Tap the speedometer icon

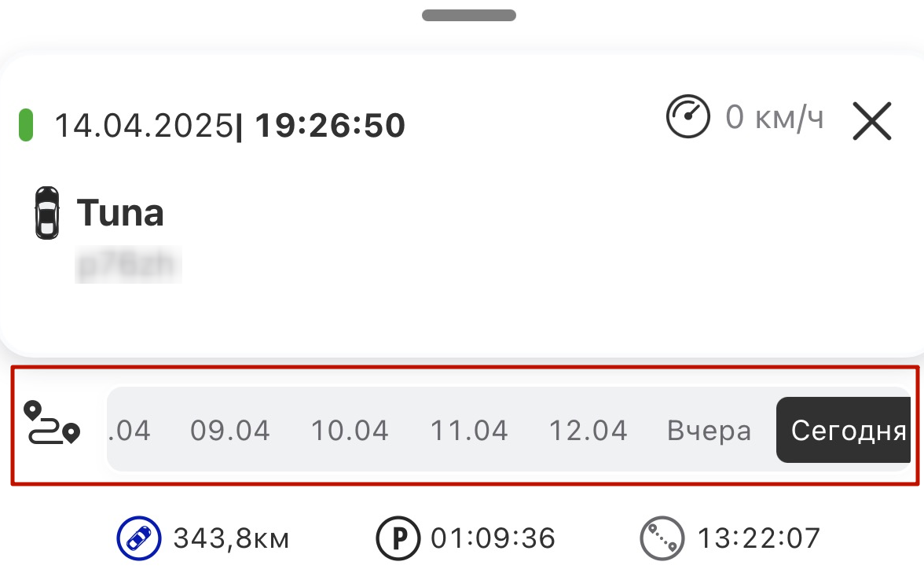point(687,116)
